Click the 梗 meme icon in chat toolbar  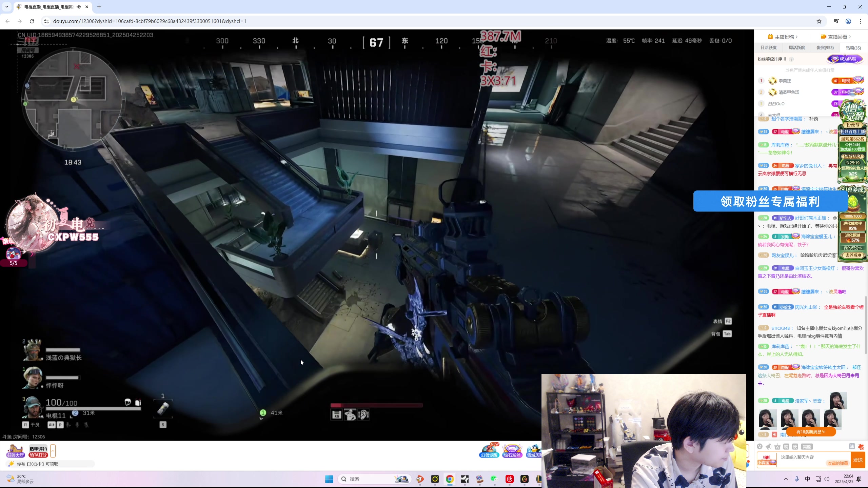795,446
